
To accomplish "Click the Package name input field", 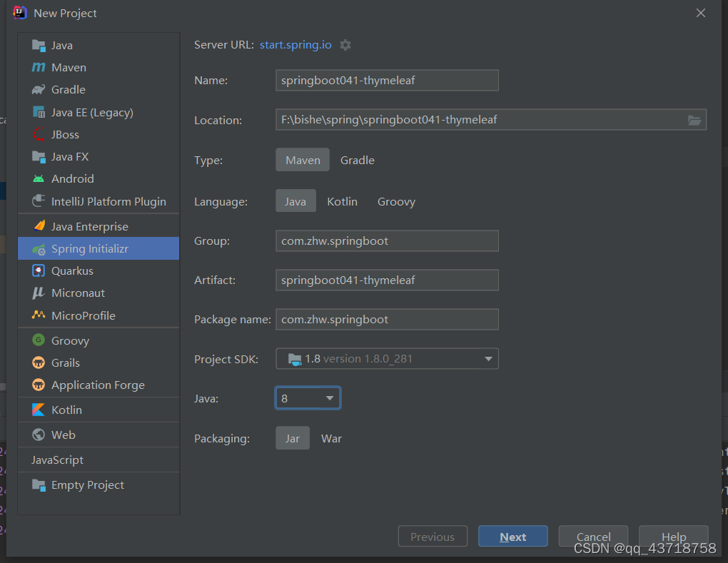I will tap(388, 320).
